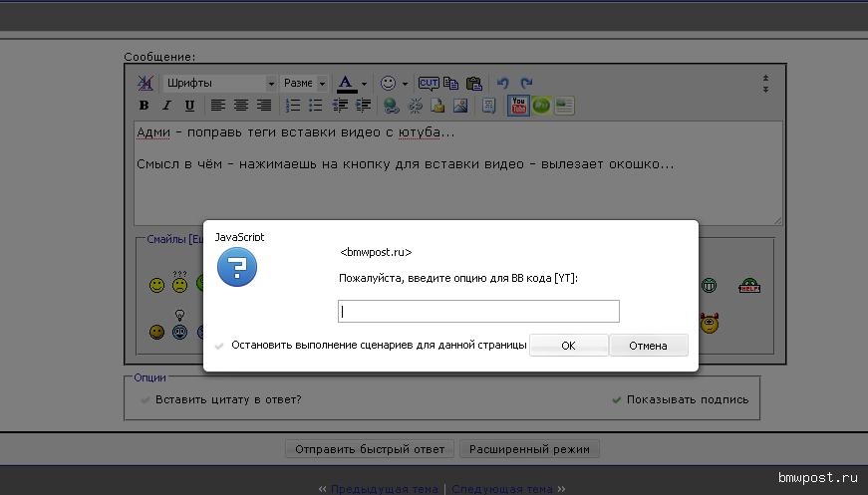The image size is (868, 495).
Task: Click 'Отправить быстрый ответ' button
Action: (x=370, y=449)
